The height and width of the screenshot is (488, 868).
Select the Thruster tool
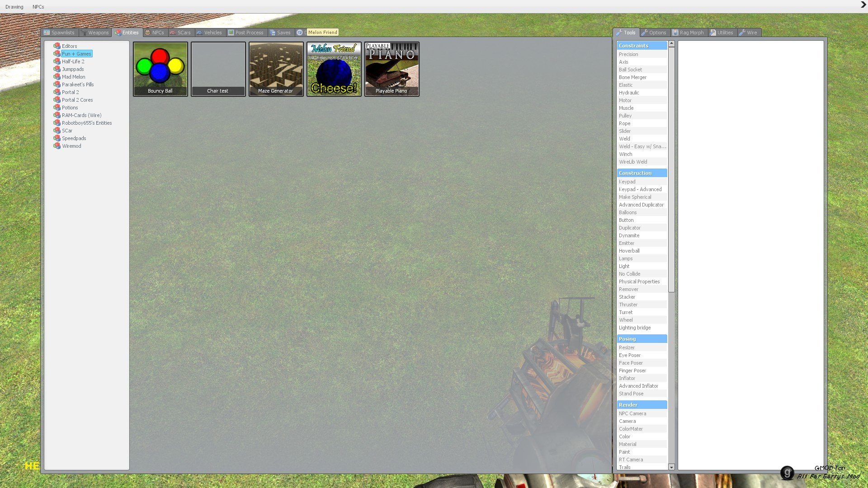642,305
